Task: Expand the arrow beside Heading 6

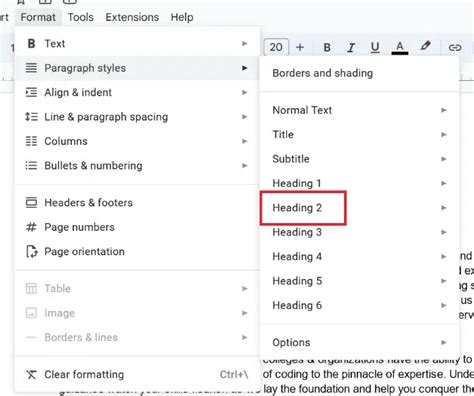Action: (x=444, y=305)
